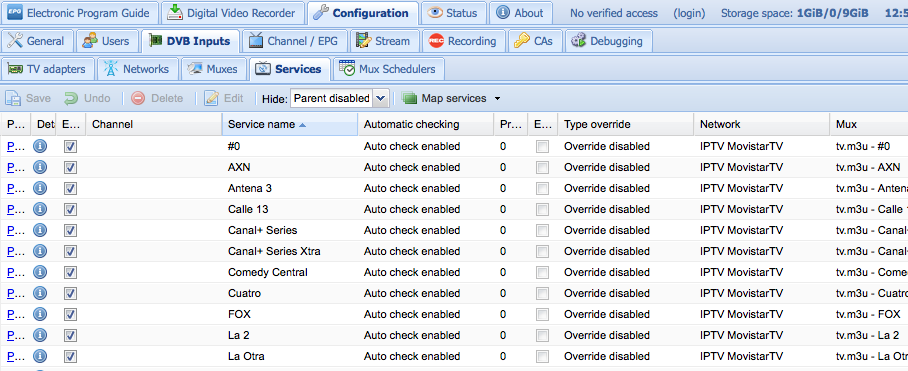
Task: Select the CAs configuration tab
Action: pyautogui.click(x=534, y=41)
